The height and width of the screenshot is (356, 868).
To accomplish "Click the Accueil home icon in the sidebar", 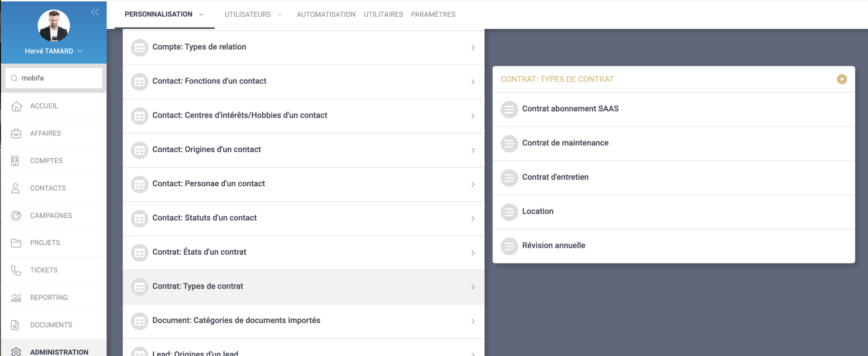I will [16, 106].
